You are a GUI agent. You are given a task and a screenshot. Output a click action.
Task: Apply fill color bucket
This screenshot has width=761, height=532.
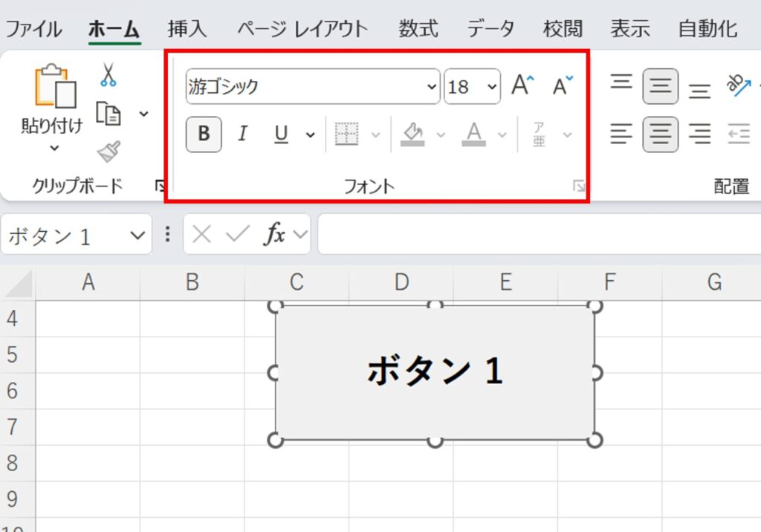[412, 134]
